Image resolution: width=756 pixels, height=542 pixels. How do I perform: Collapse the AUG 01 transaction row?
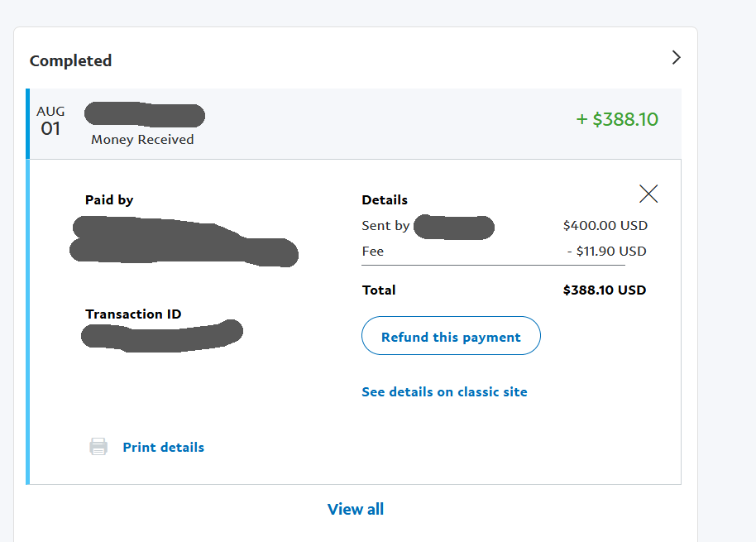tap(353, 124)
